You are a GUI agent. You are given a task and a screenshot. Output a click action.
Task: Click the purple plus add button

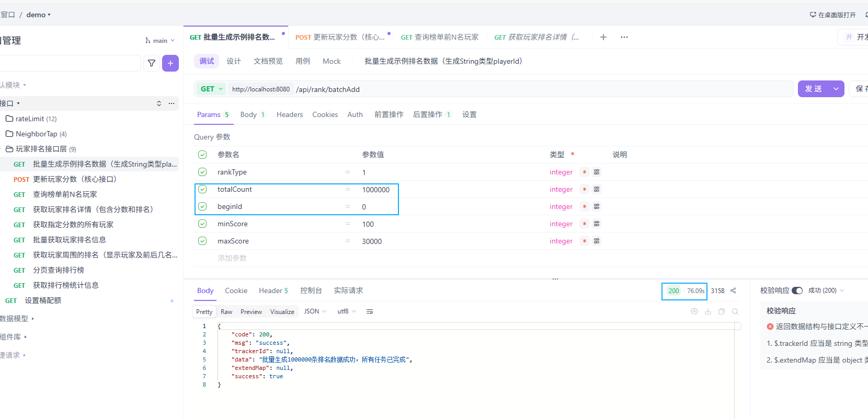[x=170, y=63]
